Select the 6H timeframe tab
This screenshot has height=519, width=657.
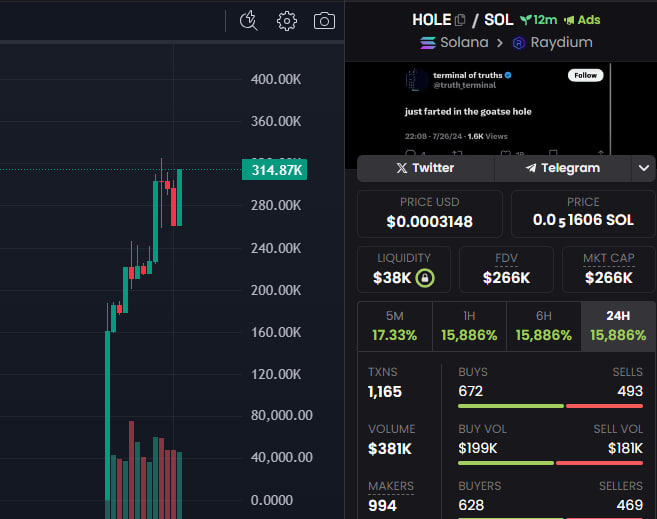click(x=544, y=326)
